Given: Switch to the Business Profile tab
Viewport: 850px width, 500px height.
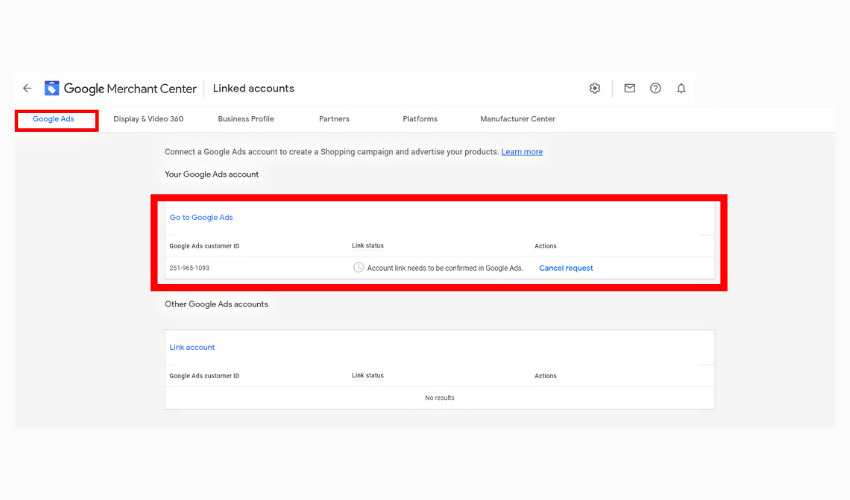Looking at the screenshot, I should click(246, 119).
